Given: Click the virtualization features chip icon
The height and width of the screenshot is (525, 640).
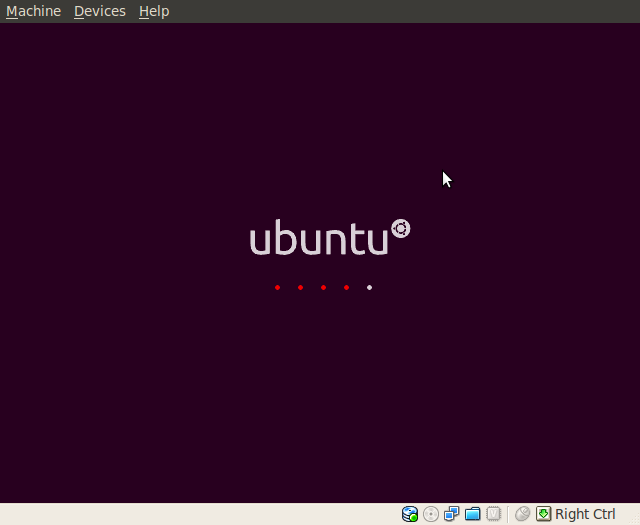Looking at the screenshot, I should pyautogui.click(x=493, y=514).
